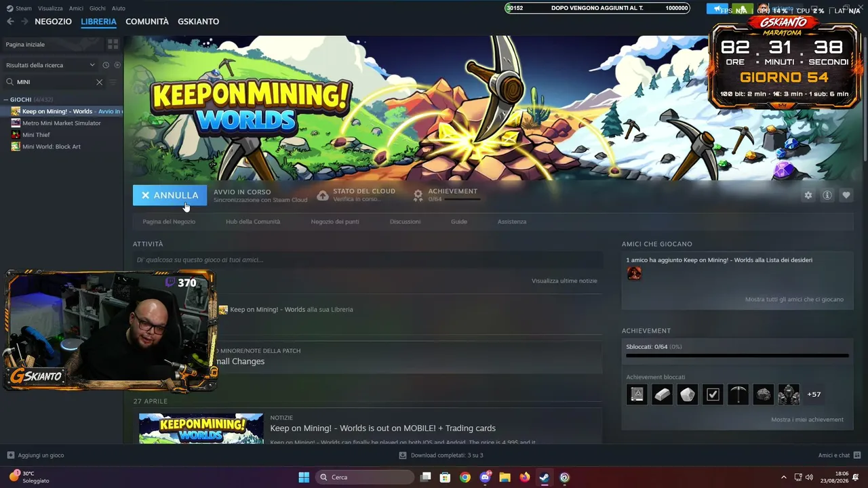
Task: Open Chrome from the taskbar
Action: click(x=465, y=477)
